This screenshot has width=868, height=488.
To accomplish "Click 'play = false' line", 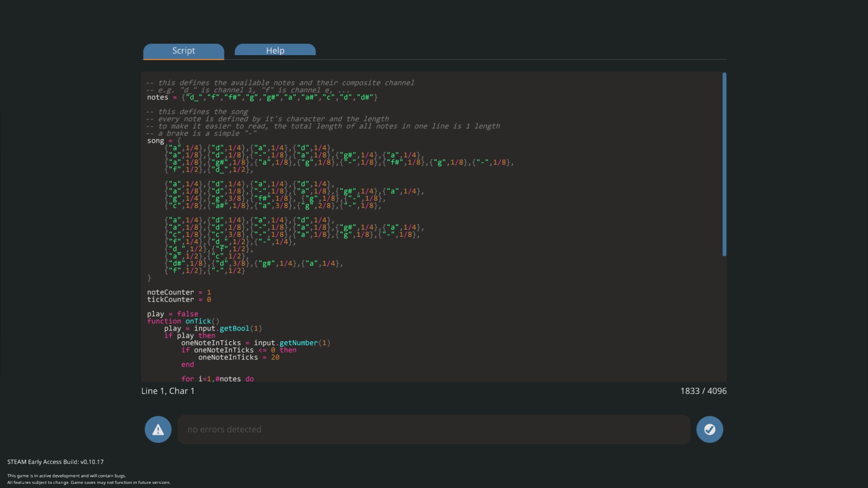I will [x=173, y=314].
